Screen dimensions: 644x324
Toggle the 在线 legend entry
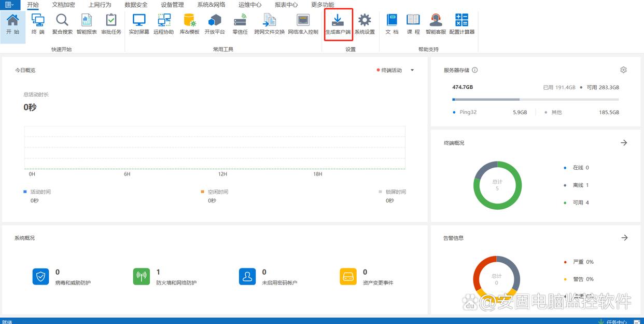[x=577, y=168]
